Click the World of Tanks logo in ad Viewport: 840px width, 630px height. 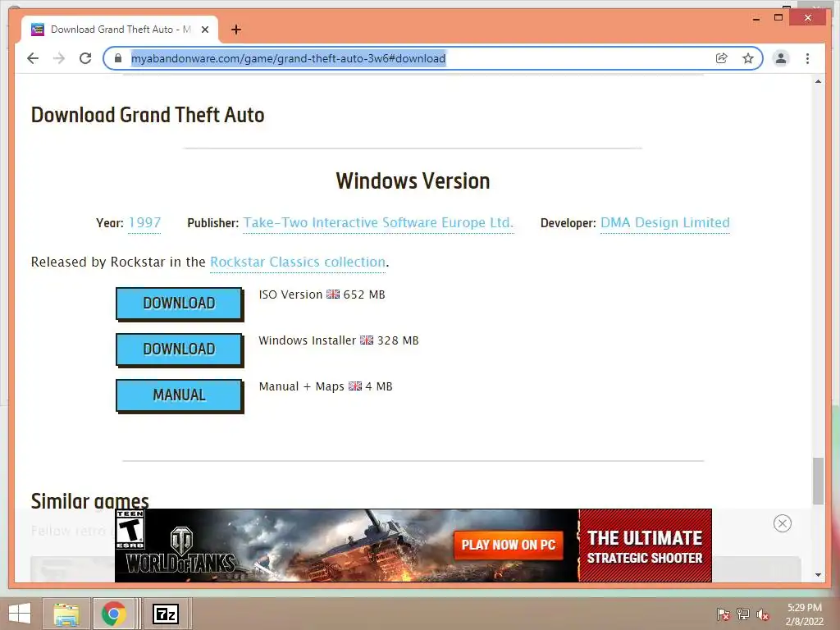pyautogui.click(x=181, y=551)
